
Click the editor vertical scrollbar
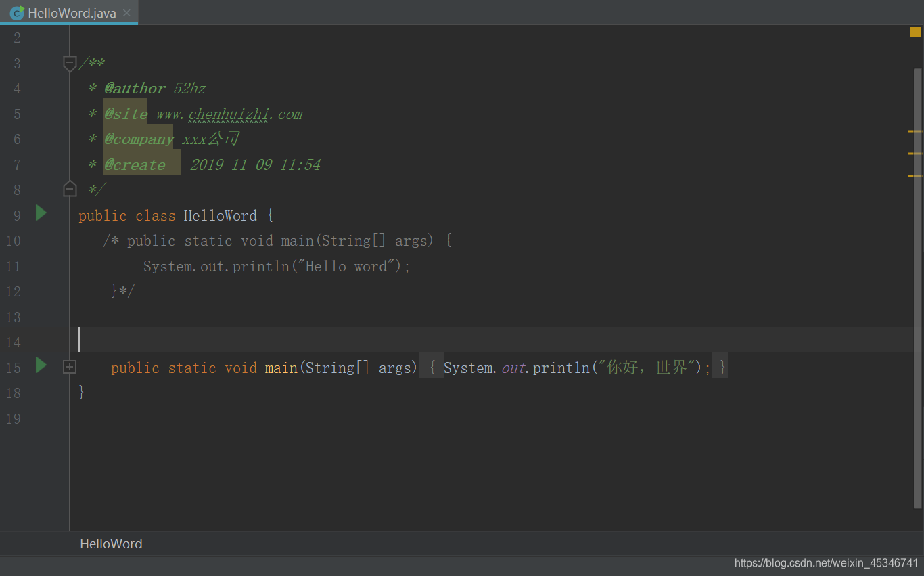point(917,288)
